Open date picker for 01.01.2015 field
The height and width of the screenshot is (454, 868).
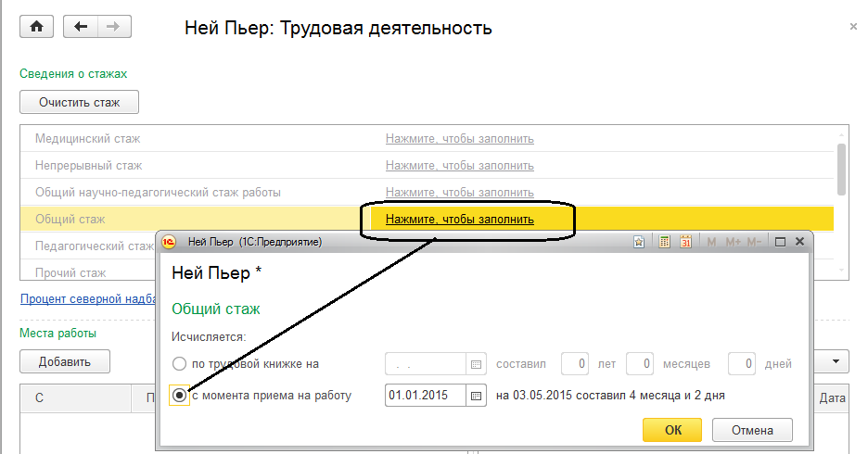click(476, 396)
